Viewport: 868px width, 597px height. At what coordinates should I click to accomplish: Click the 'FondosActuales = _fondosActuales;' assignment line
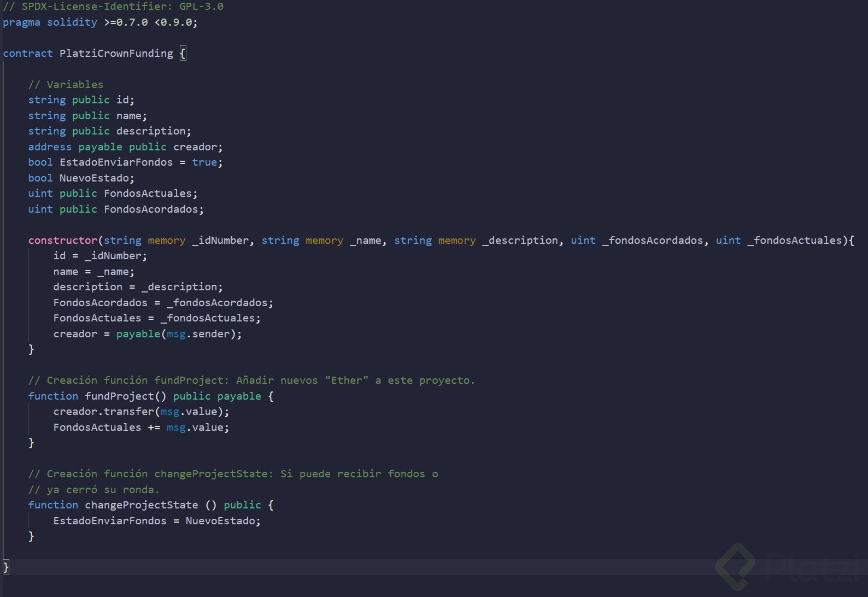pyautogui.click(x=157, y=318)
